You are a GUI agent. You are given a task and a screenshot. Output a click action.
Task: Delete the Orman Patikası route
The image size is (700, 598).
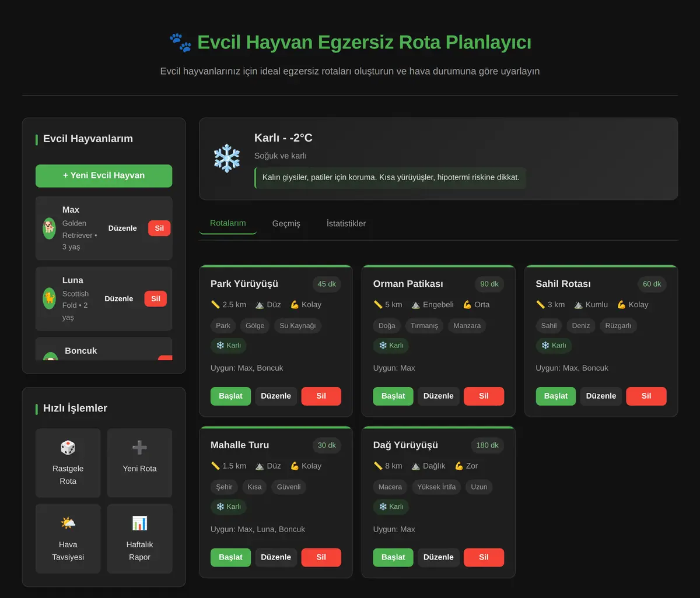click(x=484, y=396)
